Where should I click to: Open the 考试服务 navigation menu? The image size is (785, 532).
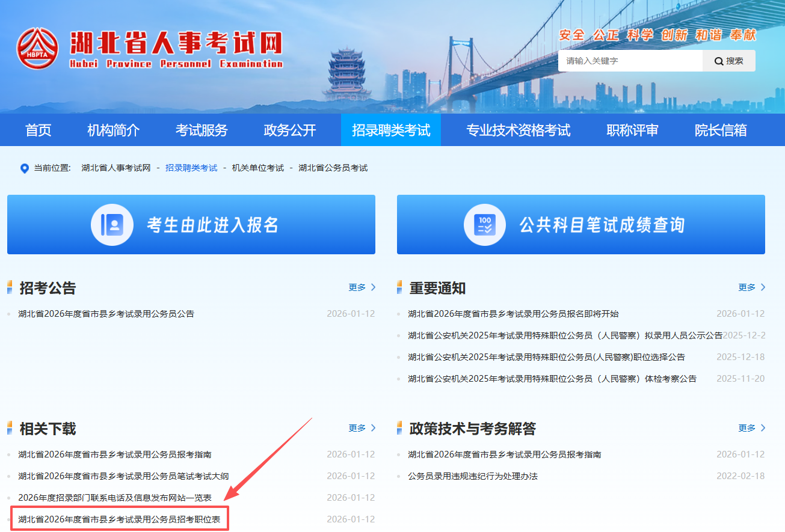tap(202, 130)
